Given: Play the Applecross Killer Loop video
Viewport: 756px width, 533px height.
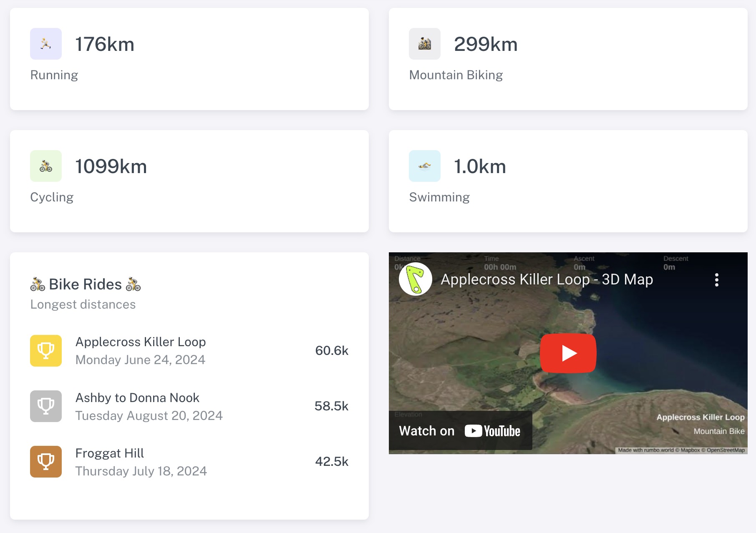Looking at the screenshot, I should pyautogui.click(x=568, y=353).
